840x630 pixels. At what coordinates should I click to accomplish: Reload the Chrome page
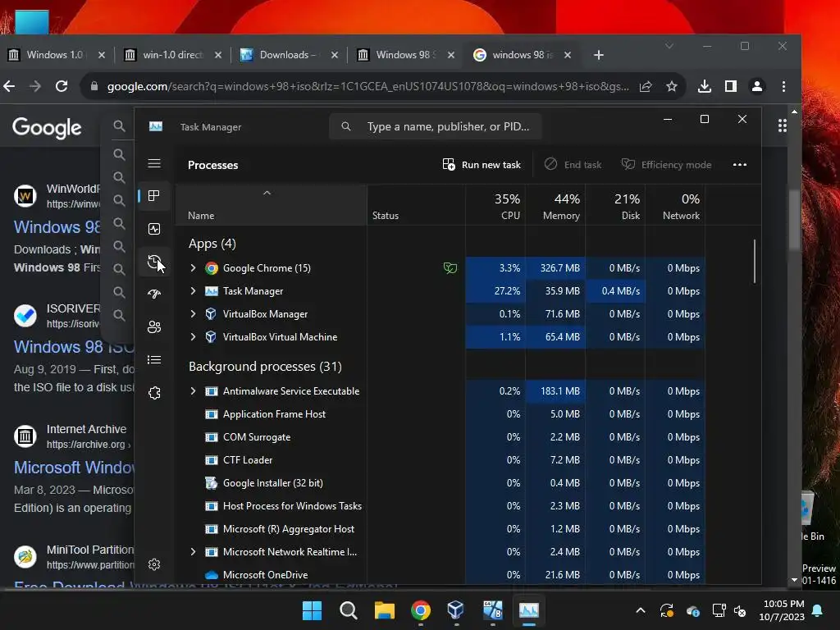pyautogui.click(x=62, y=86)
